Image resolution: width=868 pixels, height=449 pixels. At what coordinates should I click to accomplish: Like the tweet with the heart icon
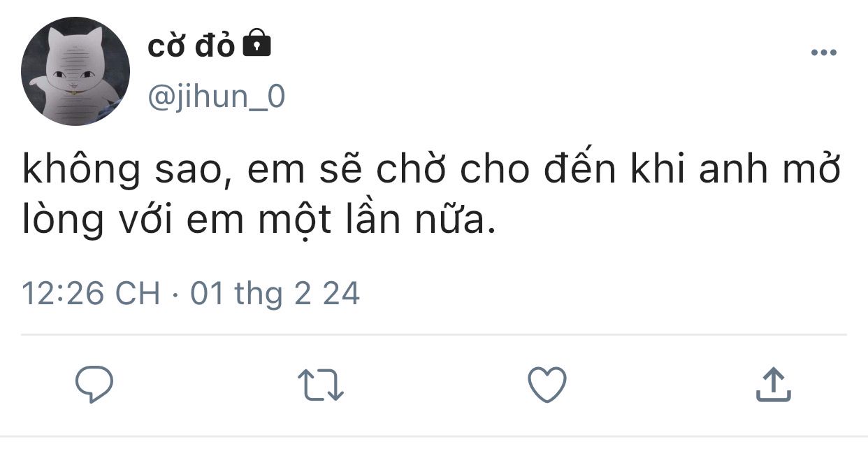point(546,385)
